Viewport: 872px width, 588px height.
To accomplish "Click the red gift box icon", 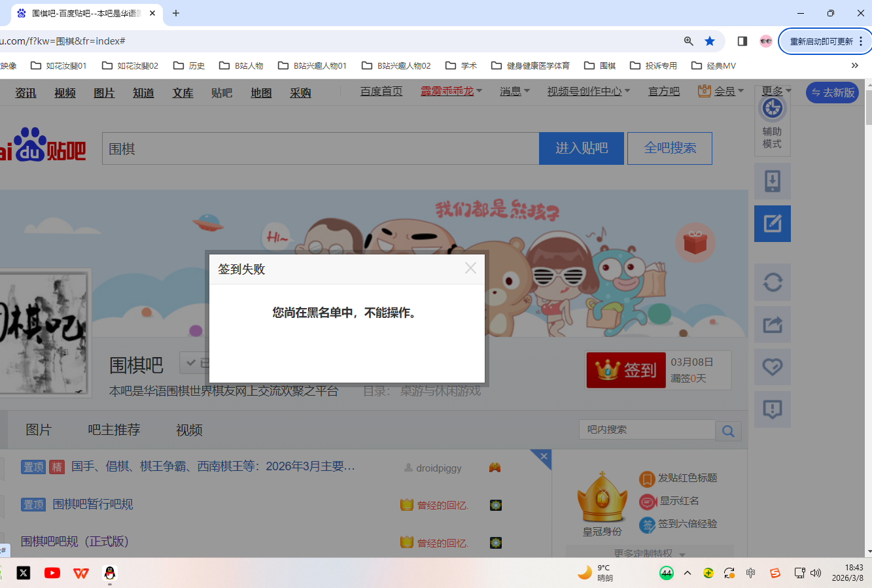I will click(695, 243).
